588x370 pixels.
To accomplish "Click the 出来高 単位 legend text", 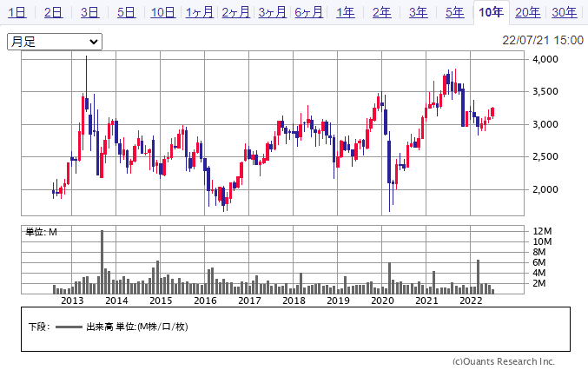I will (x=137, y=327).
